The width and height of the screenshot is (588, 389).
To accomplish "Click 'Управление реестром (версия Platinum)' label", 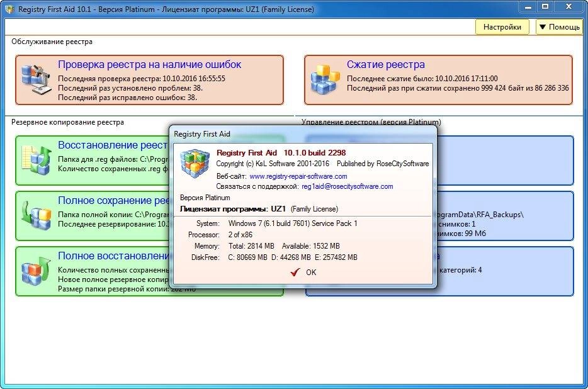I will [x=371, y=122].
